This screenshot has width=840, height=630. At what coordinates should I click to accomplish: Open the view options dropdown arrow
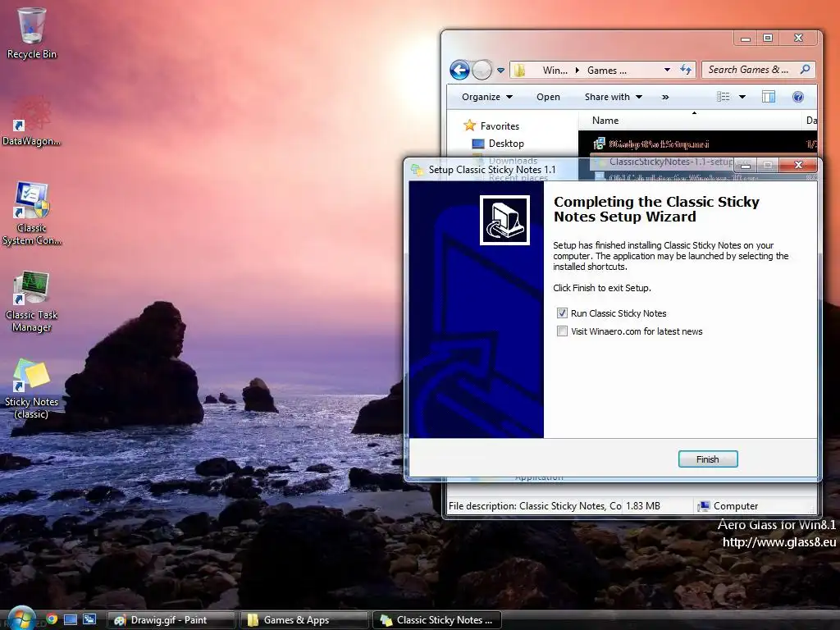742,97
